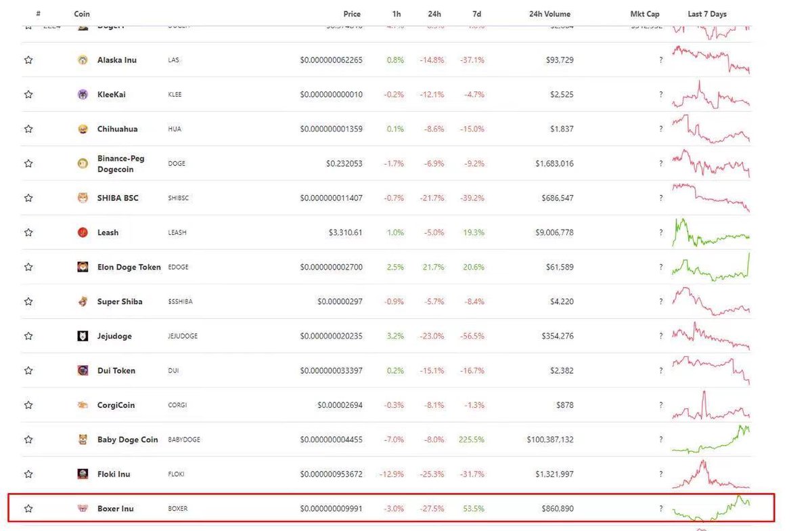Sort table by 1h change
This screenshot has height=531, width=812.
[396, 14]
